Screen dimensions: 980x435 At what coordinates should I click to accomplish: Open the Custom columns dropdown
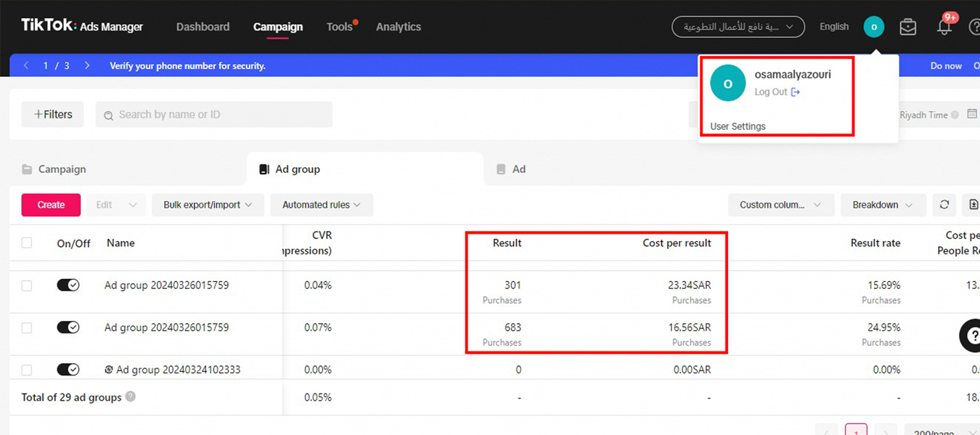click(780, 205)
